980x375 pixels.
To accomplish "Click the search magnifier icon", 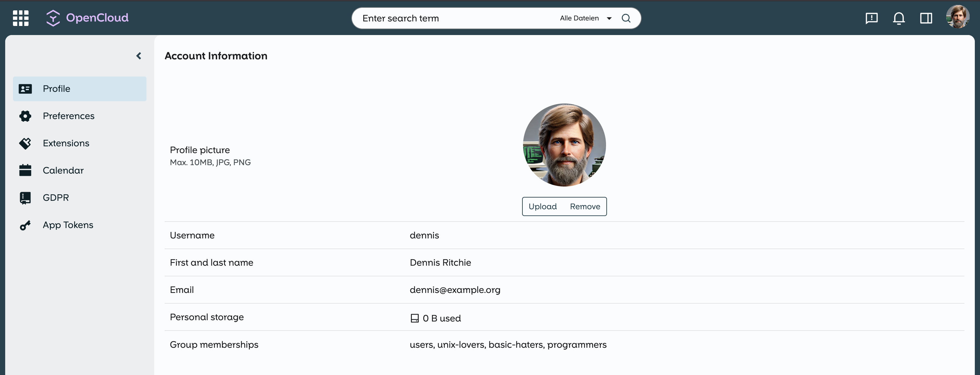I will (x=626, y=18).
